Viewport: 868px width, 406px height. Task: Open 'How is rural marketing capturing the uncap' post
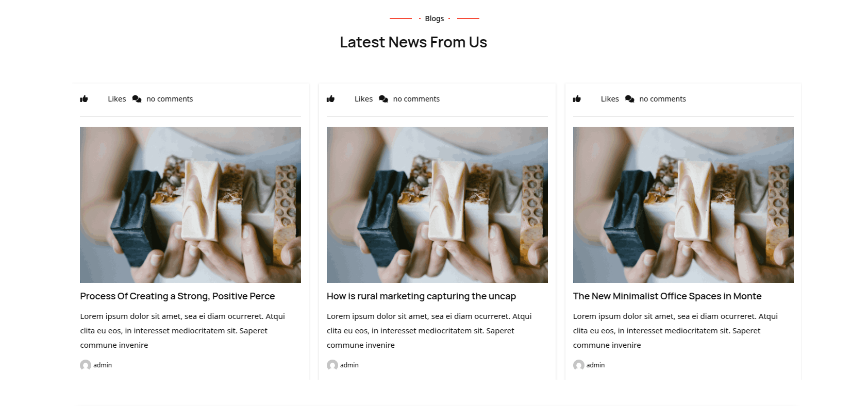pos(421,296)
